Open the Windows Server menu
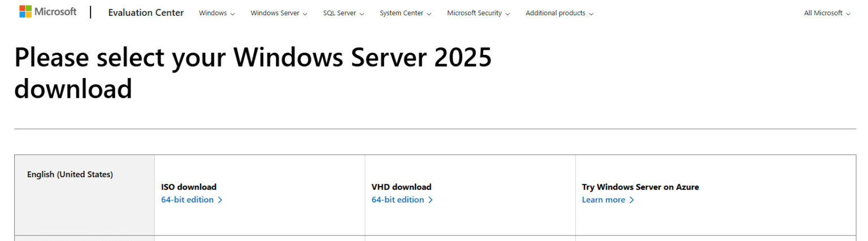868x241 pixels. [x=279, y=13]
